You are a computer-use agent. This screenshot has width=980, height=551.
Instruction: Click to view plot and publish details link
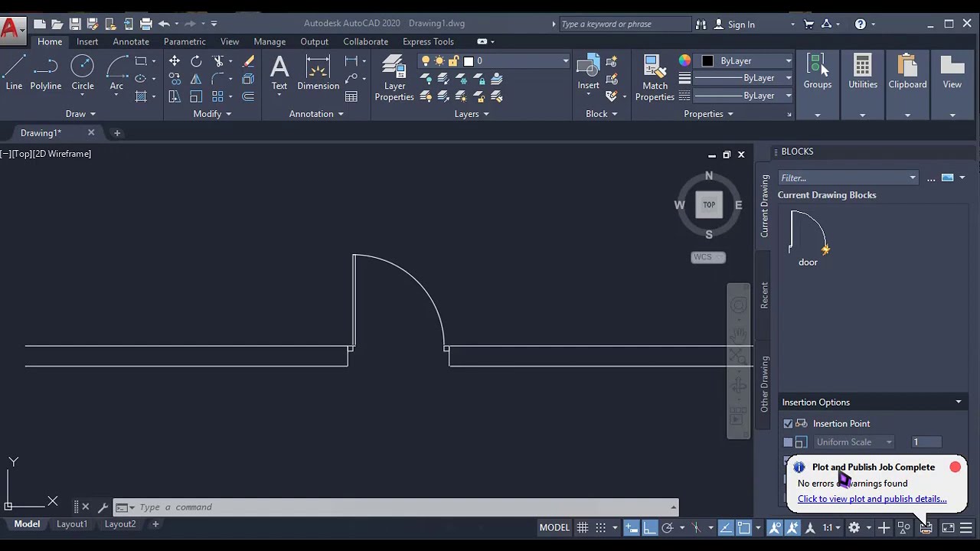click(872, 499)
